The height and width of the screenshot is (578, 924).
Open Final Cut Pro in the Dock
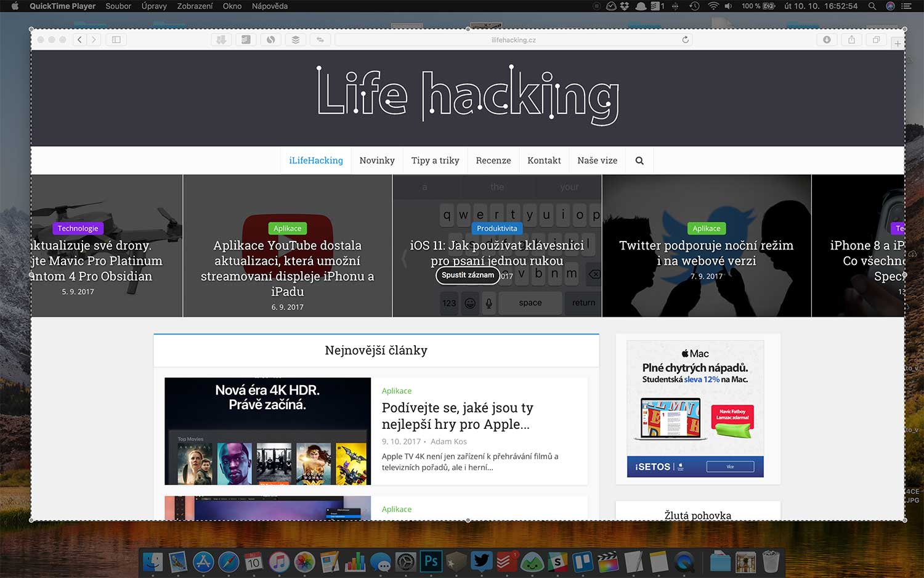tap(608, 561)
